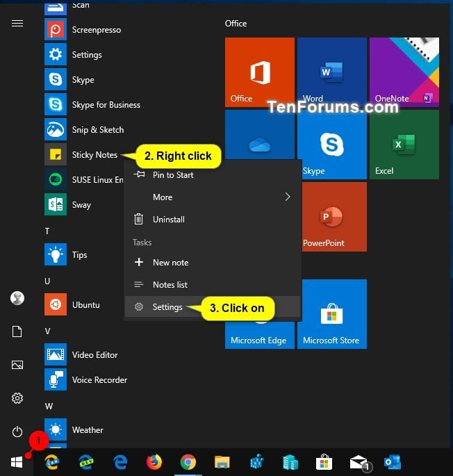Open File Explorer from the taskbar
This screenshot has width=453, height=476.
pos(222,462)
